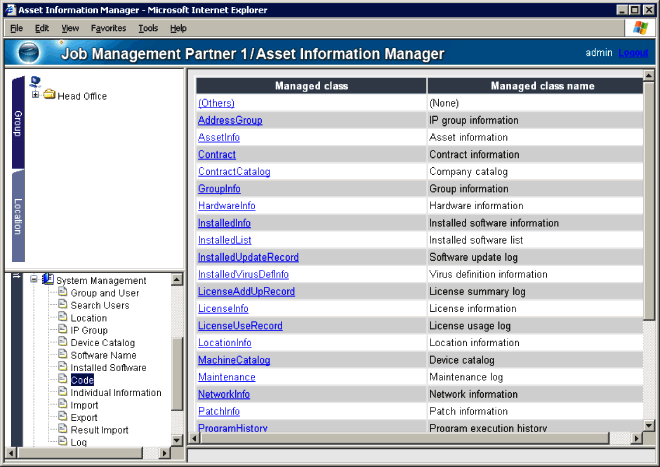Open the InstalledVirusDefInfo link
Image resolution: width=660 pixels, height=467 pixels.
[243, 274]
